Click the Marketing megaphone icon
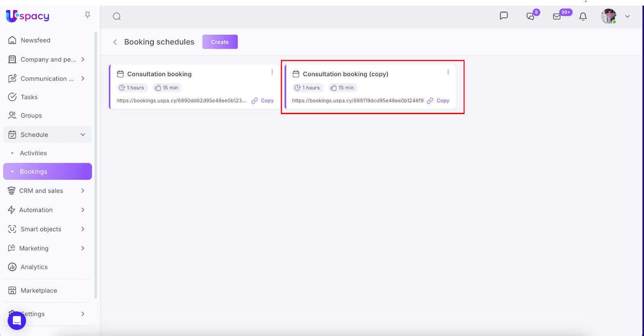Image resolution: width=644 pixels, height=336 pixels. [x=12, y=249]
